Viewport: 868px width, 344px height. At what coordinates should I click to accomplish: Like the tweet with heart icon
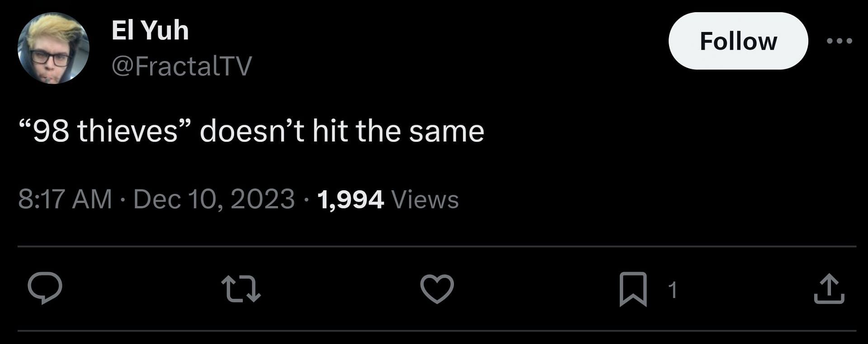coord(437,289)
